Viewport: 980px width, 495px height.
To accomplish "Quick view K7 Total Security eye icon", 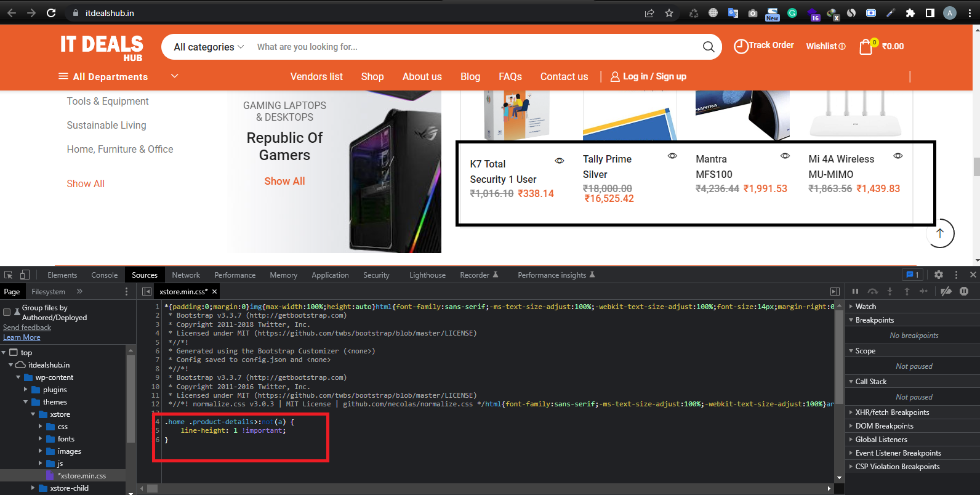I will 560,161.
